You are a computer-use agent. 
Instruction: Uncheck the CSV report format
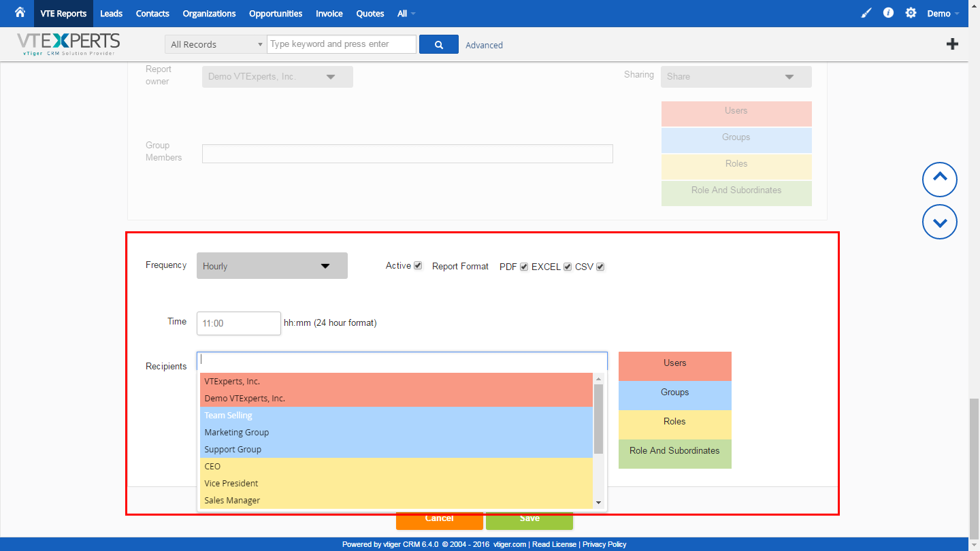[x=600, y=267]
